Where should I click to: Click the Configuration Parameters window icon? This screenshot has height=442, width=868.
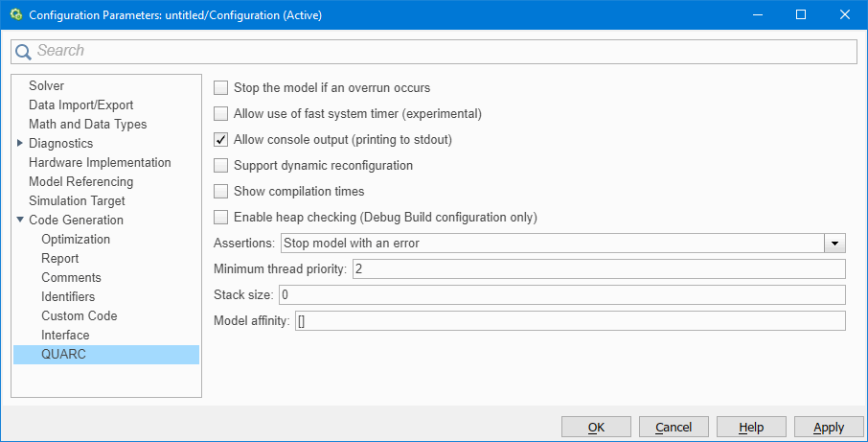(15, 14)
